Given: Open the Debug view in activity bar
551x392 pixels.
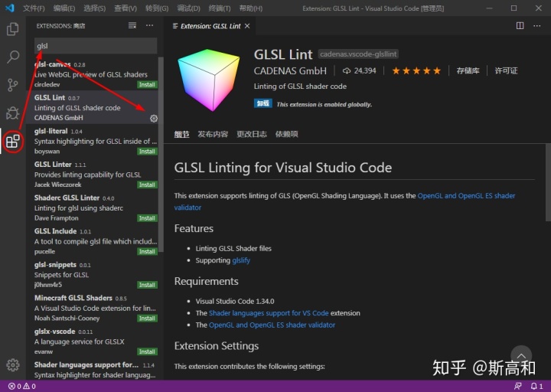Looking at the screenshot, I should pos(13,113).
